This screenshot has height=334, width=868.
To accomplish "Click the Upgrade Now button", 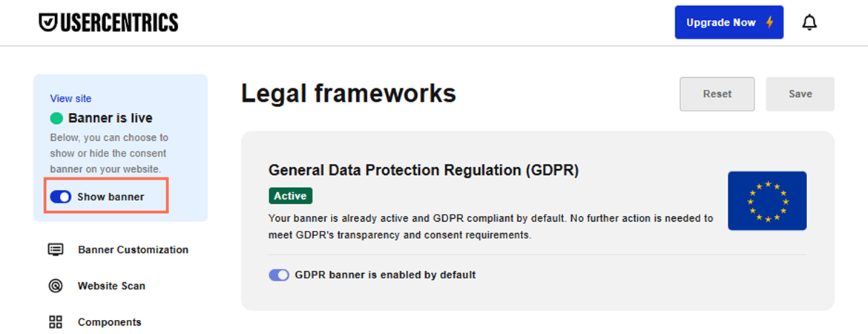I will coord(729,23).
